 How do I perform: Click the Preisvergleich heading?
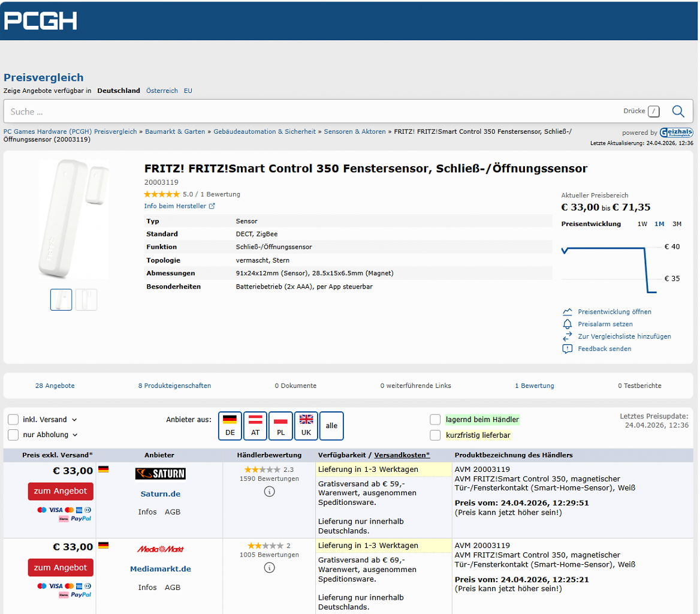44,77
